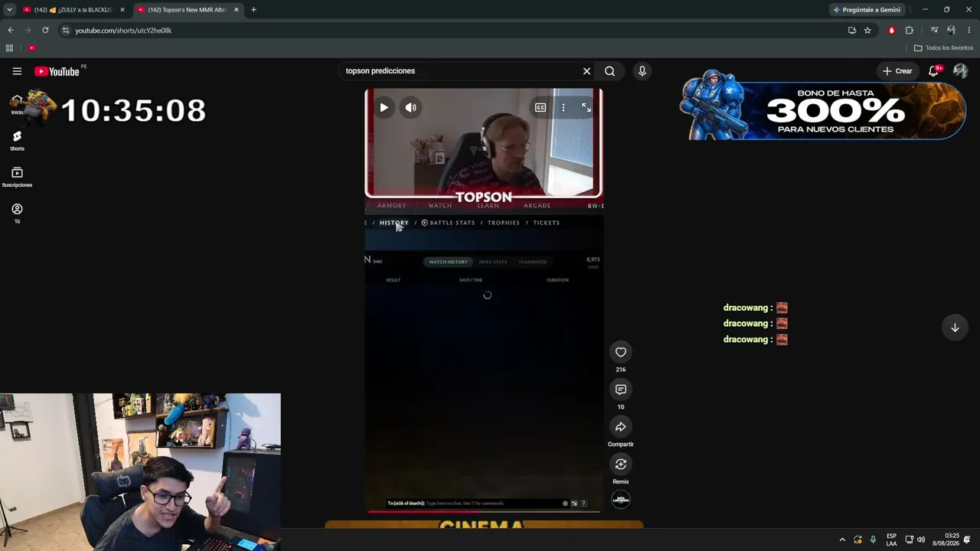Open the YouTube guide hamburger menu
This screenshot has height=551, width=980.
[17, 71]
